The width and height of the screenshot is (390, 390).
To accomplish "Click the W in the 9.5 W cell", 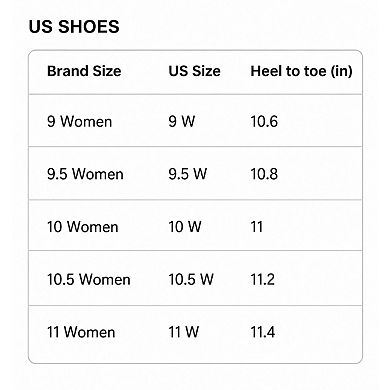I will coord(200,174).
